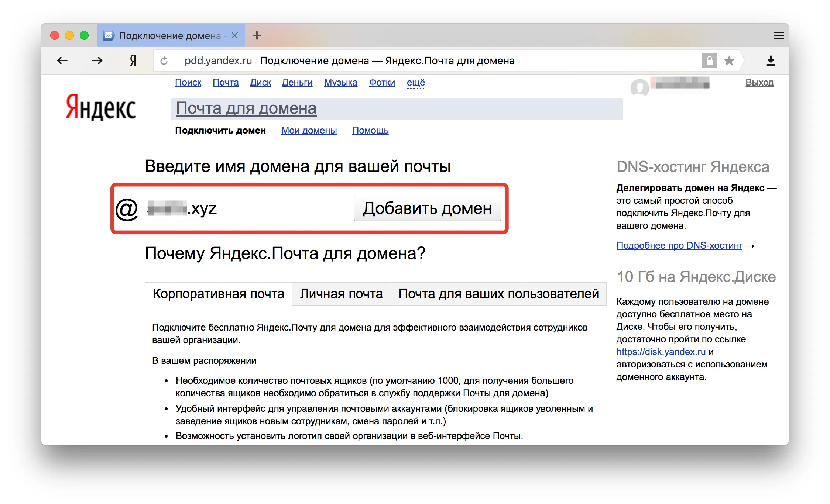Image resolution: width=830 pixels, height=504 pixels.
Task: Expand the 'ещё' services dropdown
Action: click(x=416, y=82)
